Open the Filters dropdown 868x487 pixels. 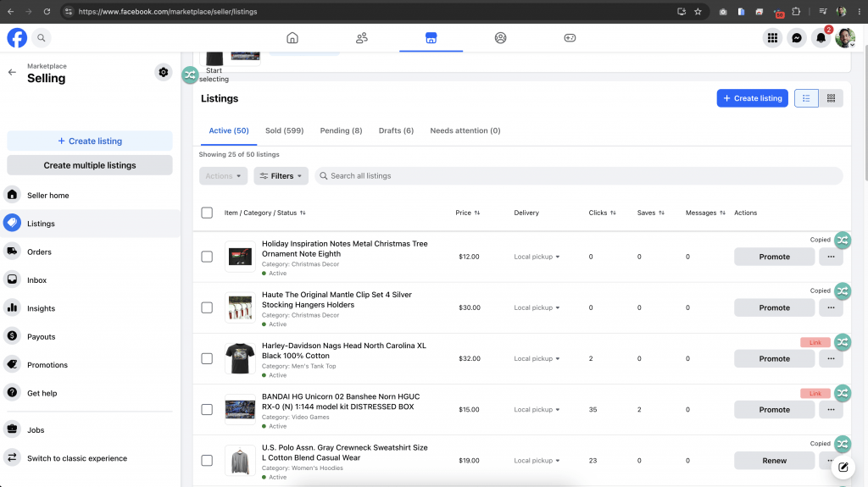pos(281,176)
